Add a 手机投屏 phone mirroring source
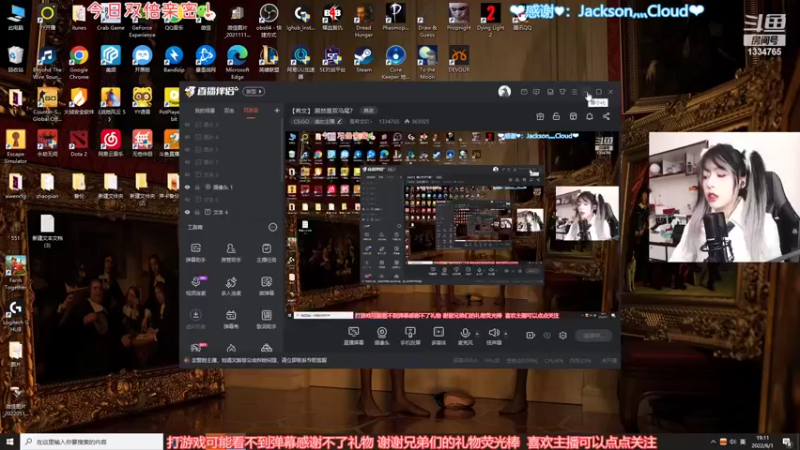The width and height of the screenshot is (800, 450). 410,336
